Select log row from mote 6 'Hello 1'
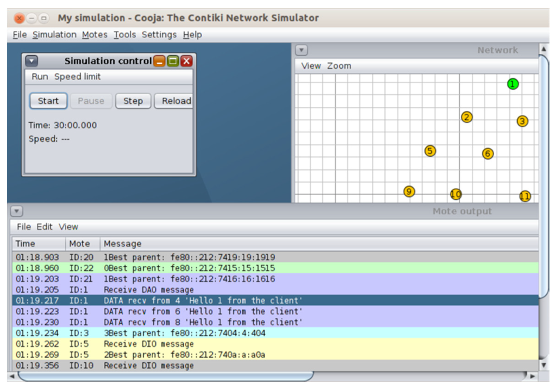Screen dimensions: 559x392 (x=202, y=311)
